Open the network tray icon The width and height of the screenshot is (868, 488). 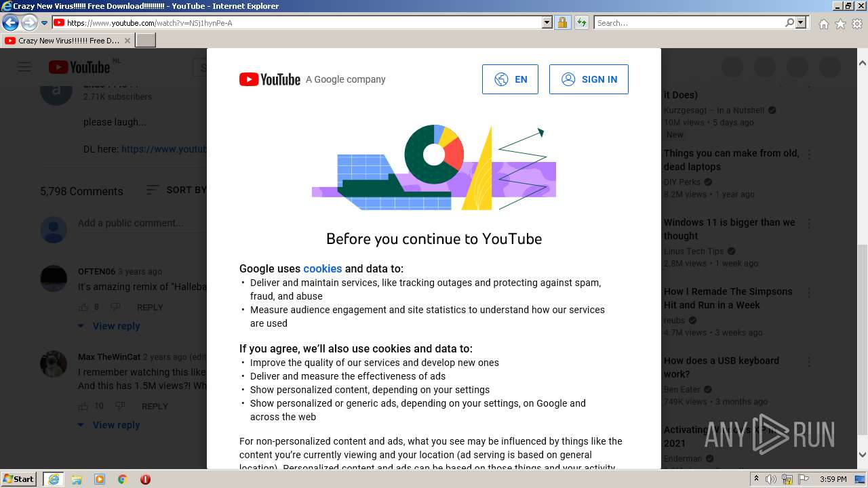click(787, 479)
